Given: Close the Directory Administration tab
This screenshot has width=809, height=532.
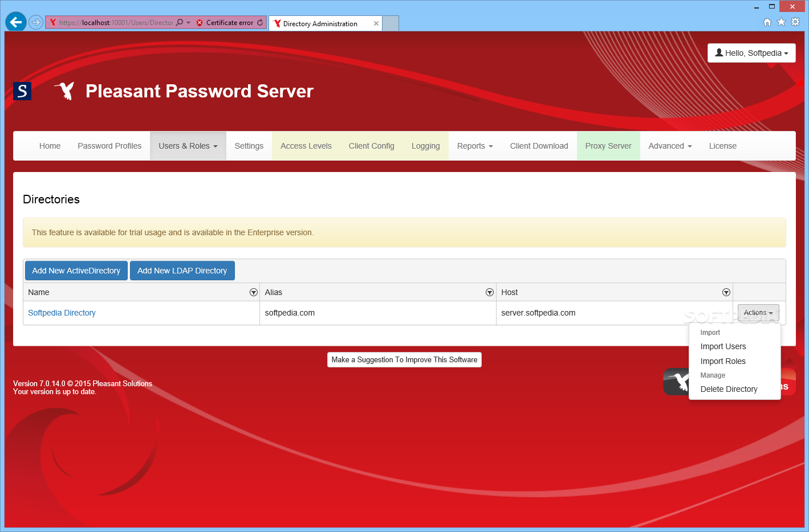Looking at the screenshot, I should point(376,23).
